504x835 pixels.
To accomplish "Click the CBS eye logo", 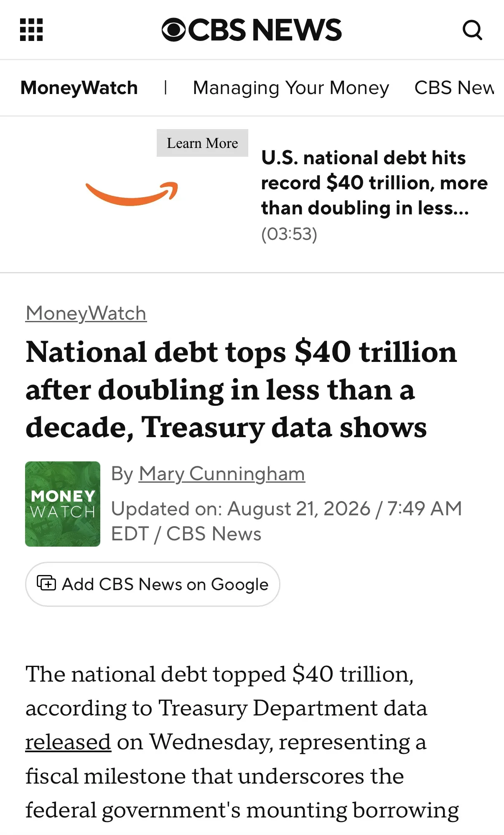I will click(x=173, y=30).
